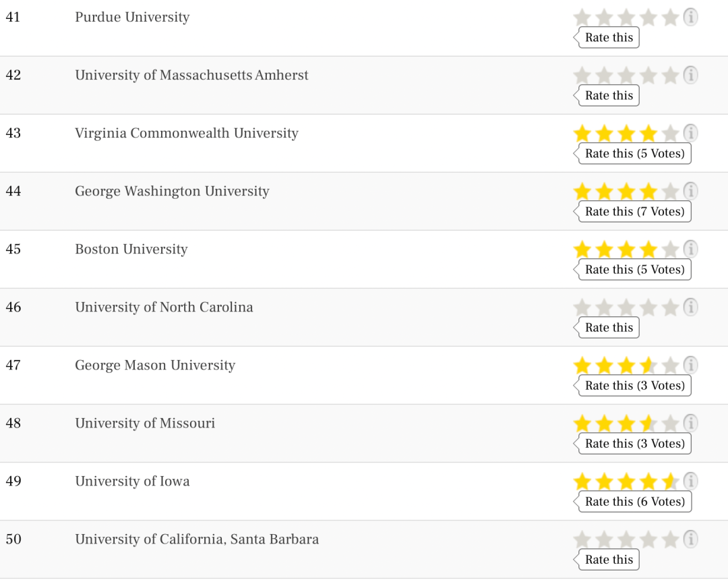This screenshot has height=582, width=728.
Task: Rate UC Santa Barbara four stars
Action: pyautogui.click(x=648, y=540)
